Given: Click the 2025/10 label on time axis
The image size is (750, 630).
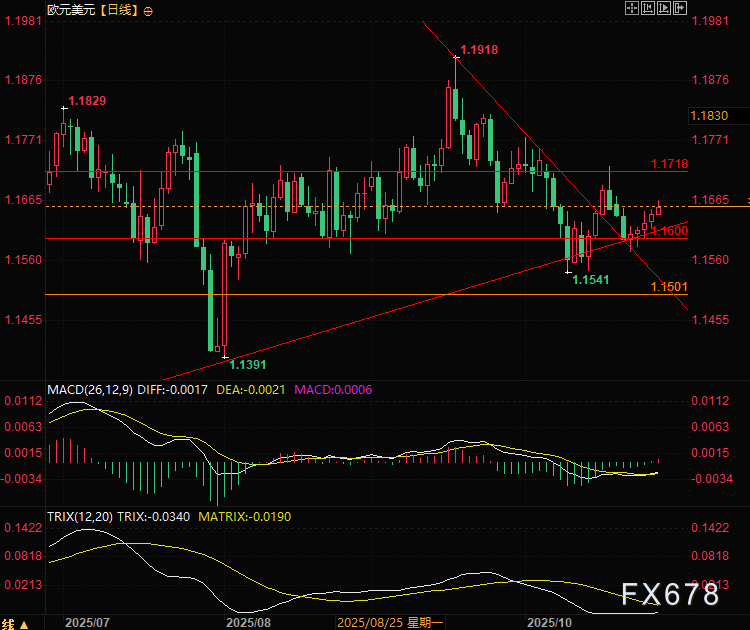Looking at the screenshot, I should point(547,622).
